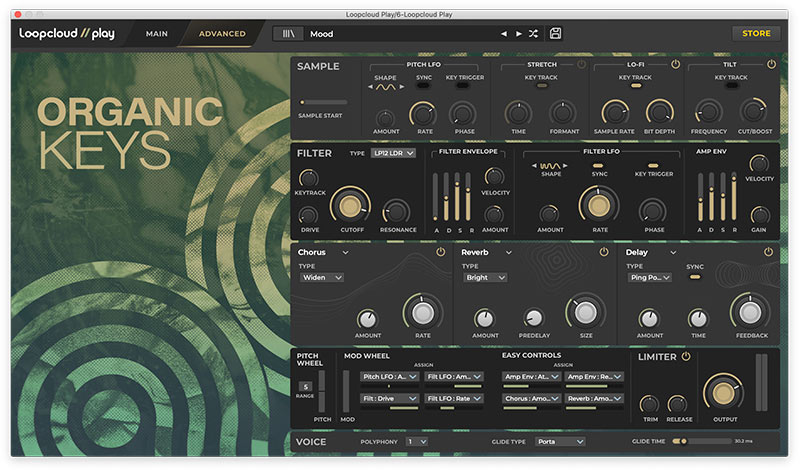The image size is (800, 470).
Task: Open Filt : Drive mod assign dropdown
Action: [x=389, y=399]
